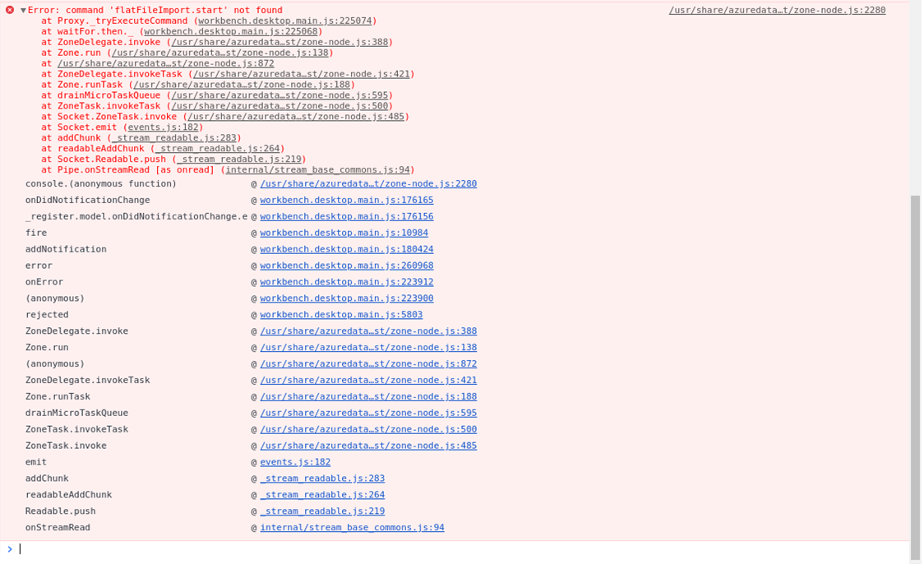
Task: Click 'readableAddChunk' label in stack list
Action: click(68, 494)
